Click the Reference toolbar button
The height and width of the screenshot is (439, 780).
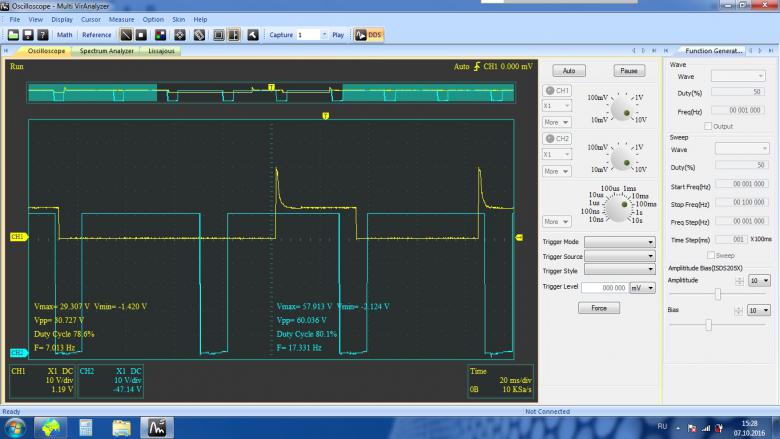pyautogui.click(x=97, y=35)
